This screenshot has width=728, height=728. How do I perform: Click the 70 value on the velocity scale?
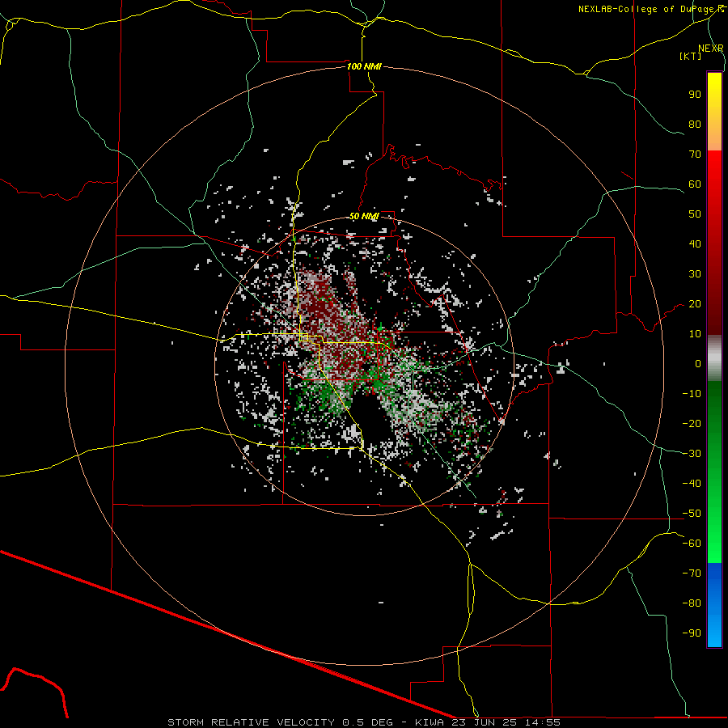695,154
